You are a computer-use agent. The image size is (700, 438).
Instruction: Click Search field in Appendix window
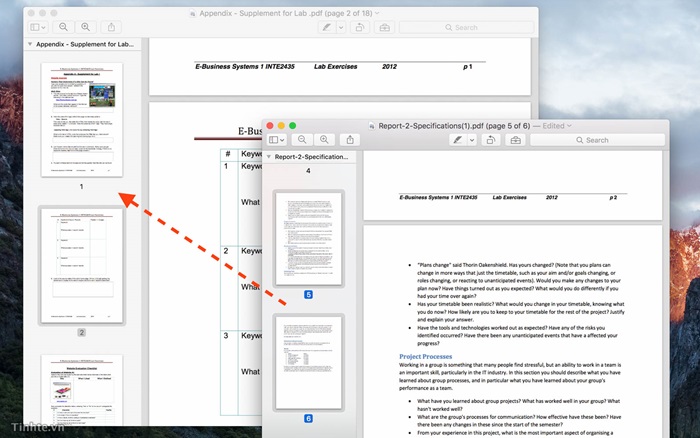pyautogui.click(x=467, y=27)
